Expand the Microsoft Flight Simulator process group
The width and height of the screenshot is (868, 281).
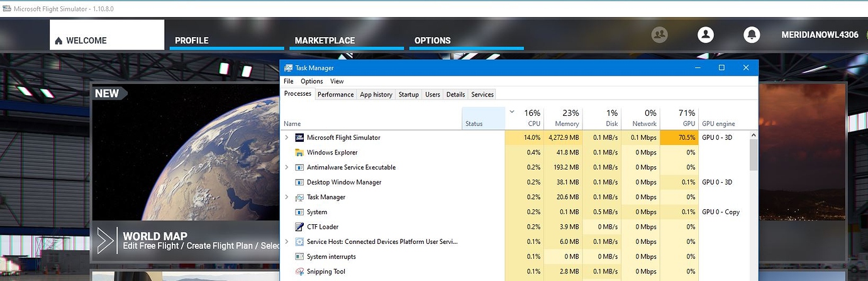287,137
